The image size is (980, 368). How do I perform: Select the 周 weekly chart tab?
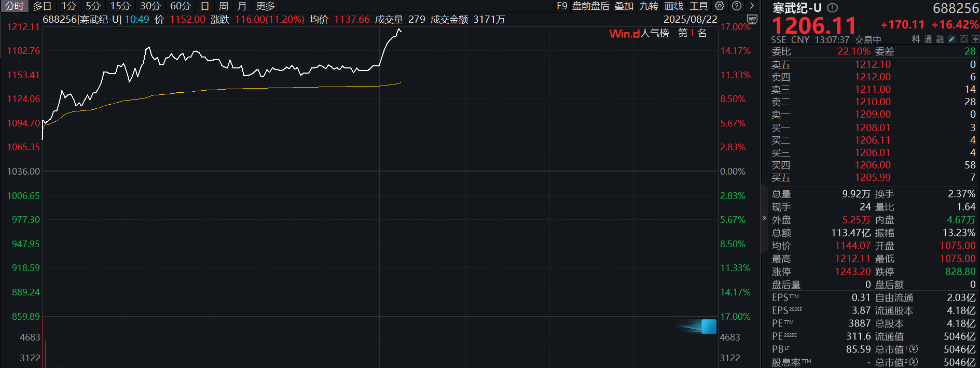223,6
